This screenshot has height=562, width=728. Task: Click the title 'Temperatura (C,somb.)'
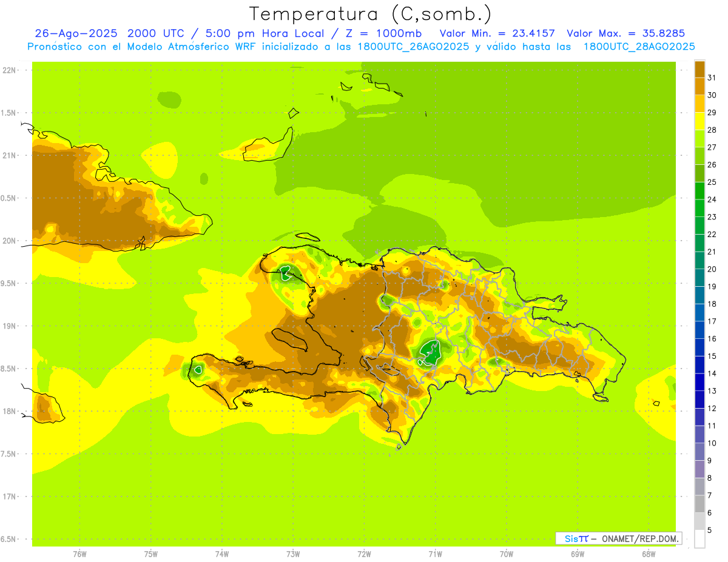[370, 14]
